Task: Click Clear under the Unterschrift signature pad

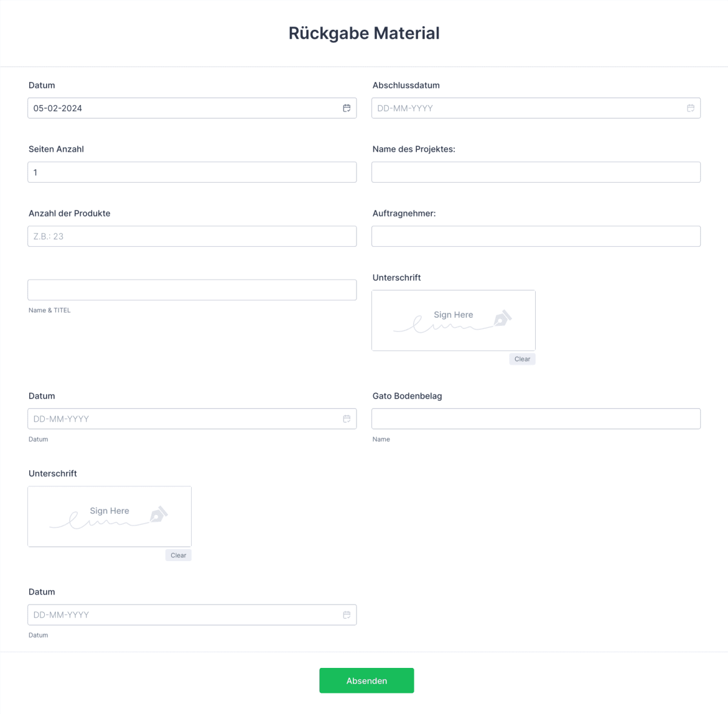Action: [522, 359]
